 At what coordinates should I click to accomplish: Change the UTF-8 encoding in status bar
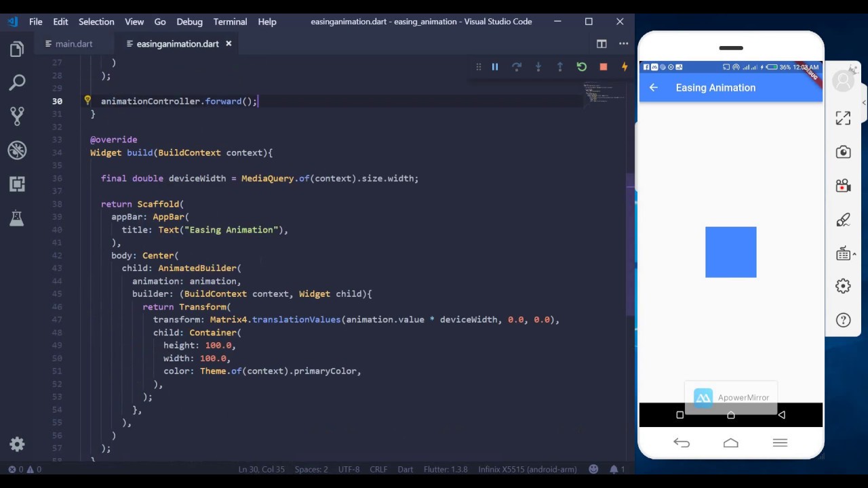(x=349, y=469)
